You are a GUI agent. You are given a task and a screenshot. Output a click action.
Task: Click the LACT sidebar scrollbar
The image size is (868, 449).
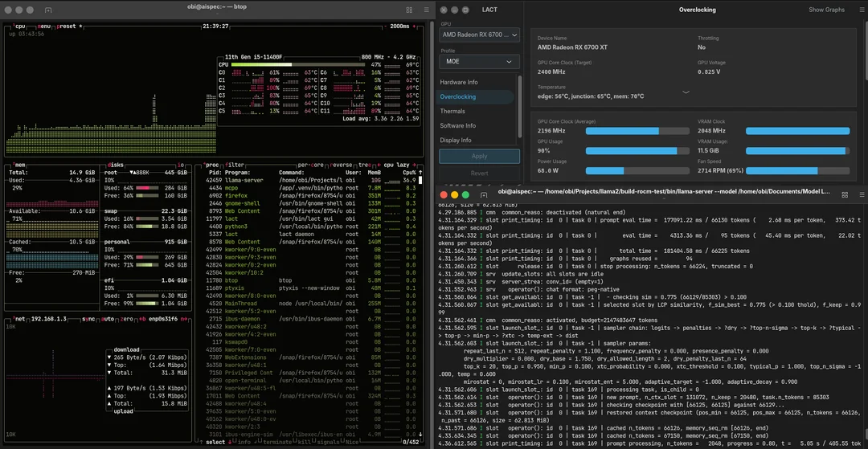tap(519, 106)
